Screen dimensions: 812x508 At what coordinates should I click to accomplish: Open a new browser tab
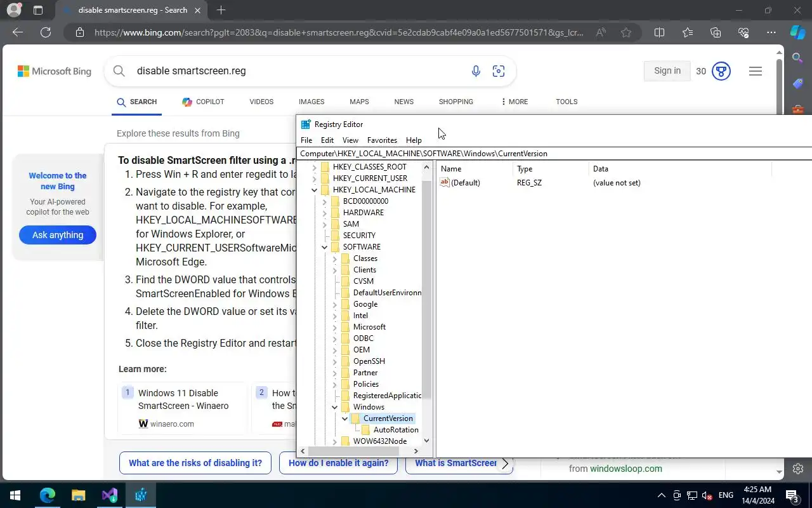221,10
